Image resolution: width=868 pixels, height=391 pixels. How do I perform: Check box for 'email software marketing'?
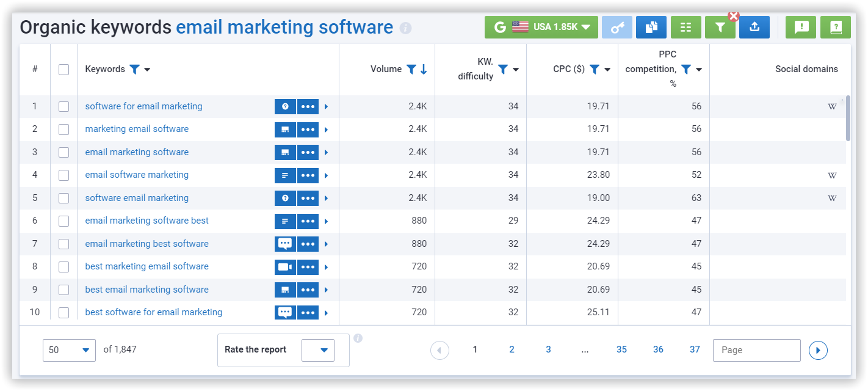63,175
